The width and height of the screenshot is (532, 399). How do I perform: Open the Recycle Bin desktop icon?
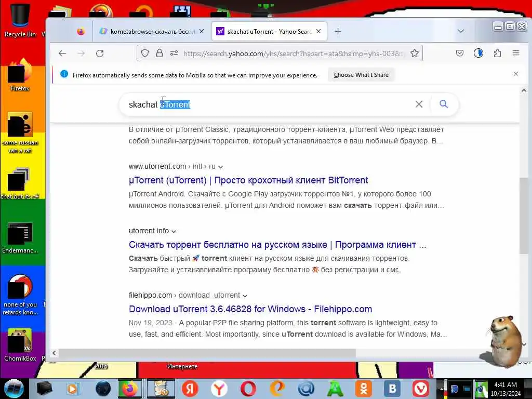[x=20, y=19]
